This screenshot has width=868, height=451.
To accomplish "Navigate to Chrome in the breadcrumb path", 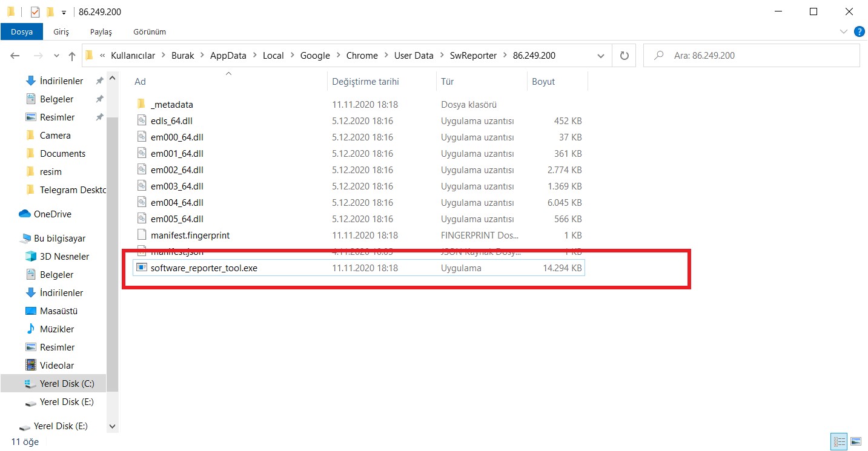I will [362, 55].
